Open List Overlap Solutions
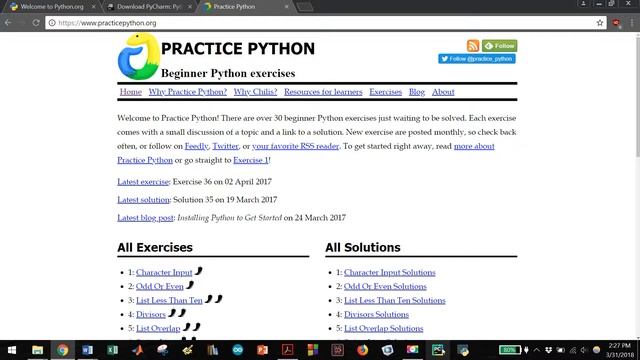 [x=383, y=329]
